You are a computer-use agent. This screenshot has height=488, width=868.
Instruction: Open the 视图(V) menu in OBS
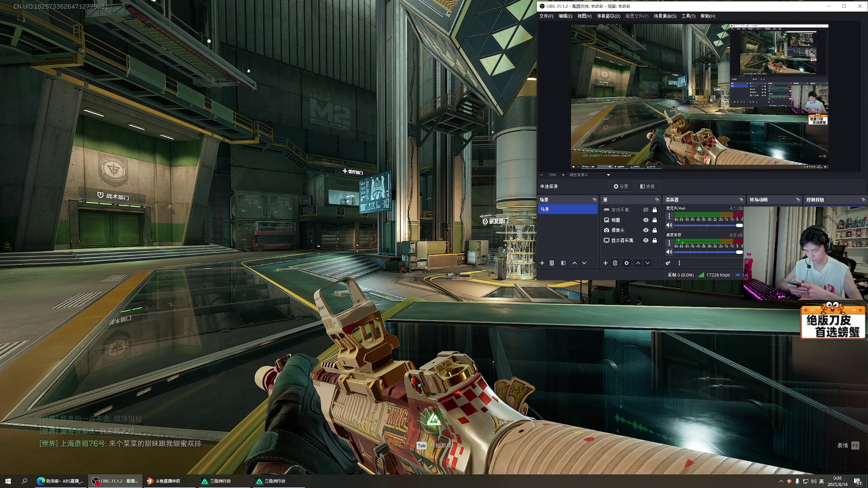pos(584,16)
